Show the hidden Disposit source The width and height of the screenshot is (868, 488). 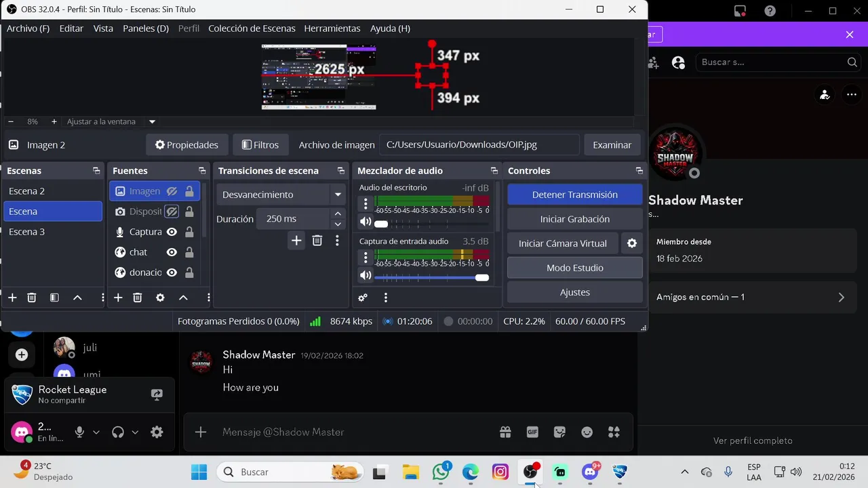[172, 211]
